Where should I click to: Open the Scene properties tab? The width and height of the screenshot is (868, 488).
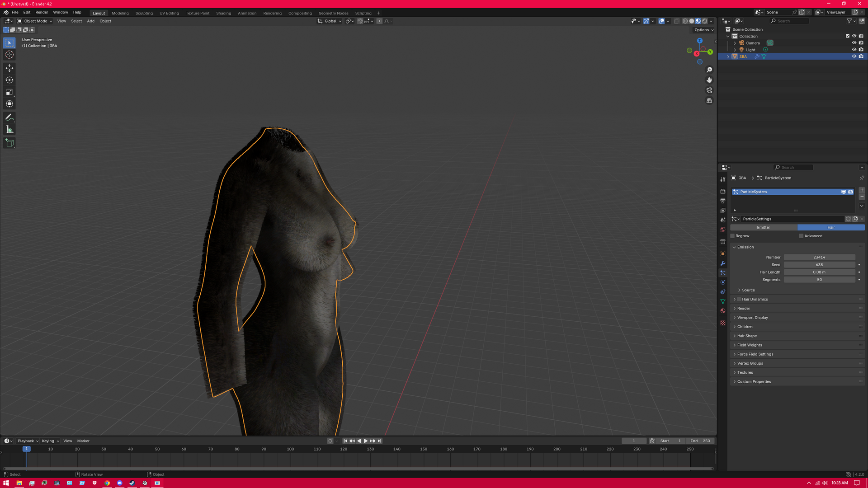723,220
